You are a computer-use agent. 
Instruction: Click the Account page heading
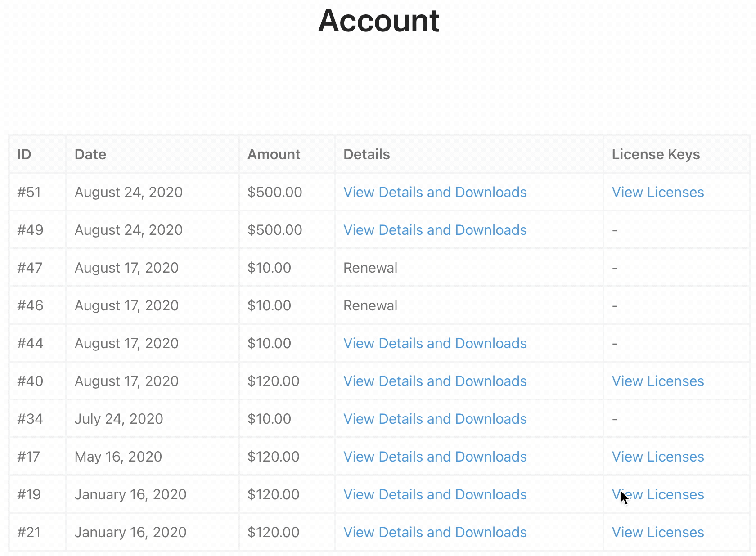click(378, 21)
